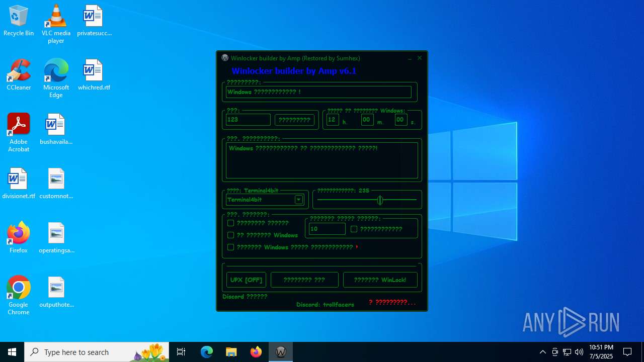Click Winlocker builder taskbar icon
This screenshot has height=362, width=644.
281,352
